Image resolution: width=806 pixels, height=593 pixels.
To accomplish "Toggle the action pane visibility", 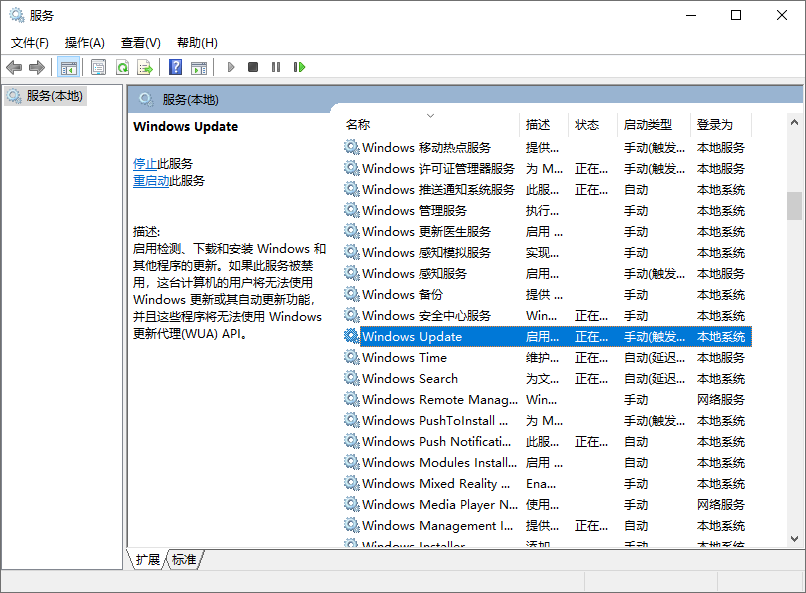I will (200, 67).
